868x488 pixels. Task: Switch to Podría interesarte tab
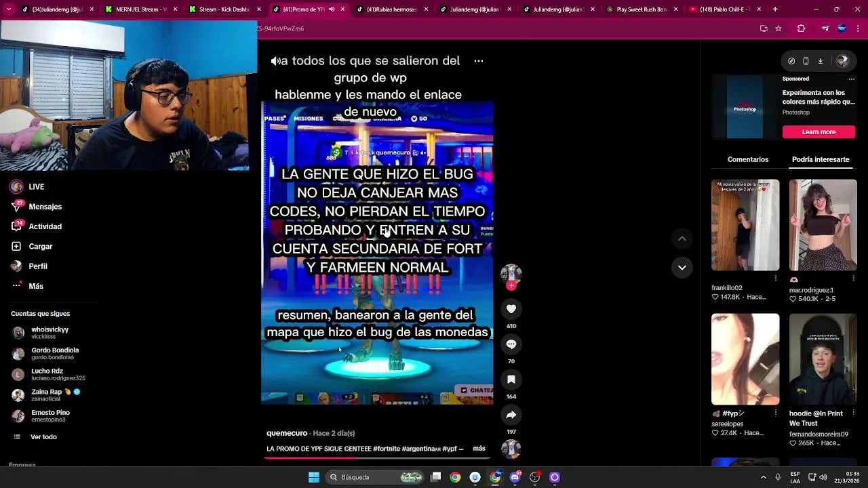[821, 160]
